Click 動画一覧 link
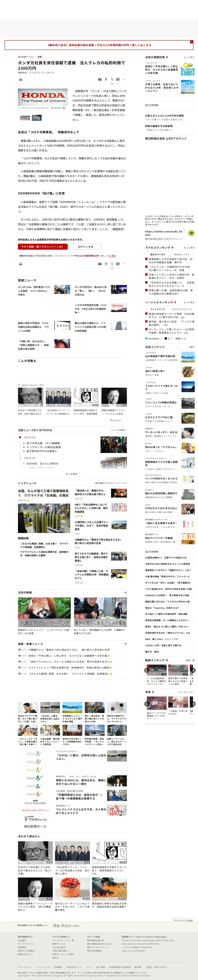 pyautogui.click(x=190, y=660)
